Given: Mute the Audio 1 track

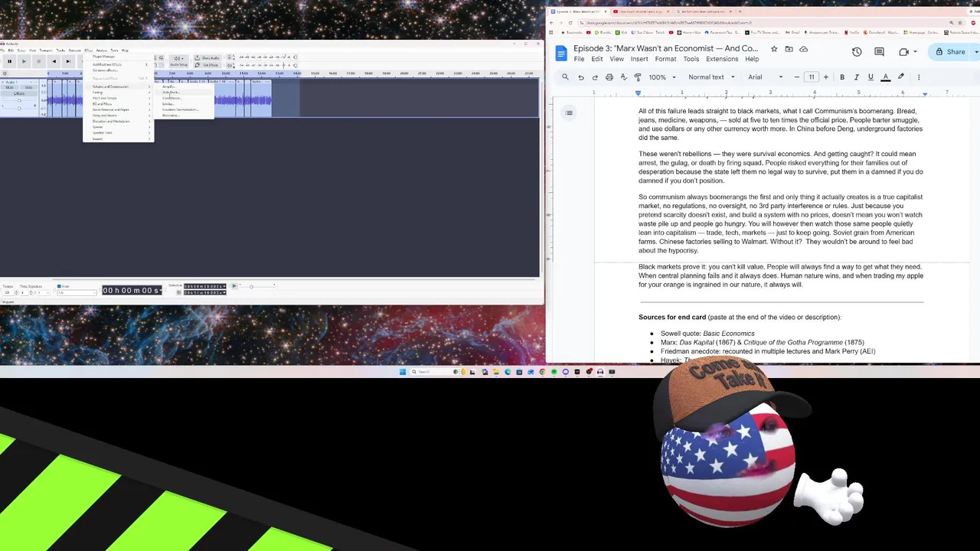Looking at the screenshot, I should click(10, 87).
